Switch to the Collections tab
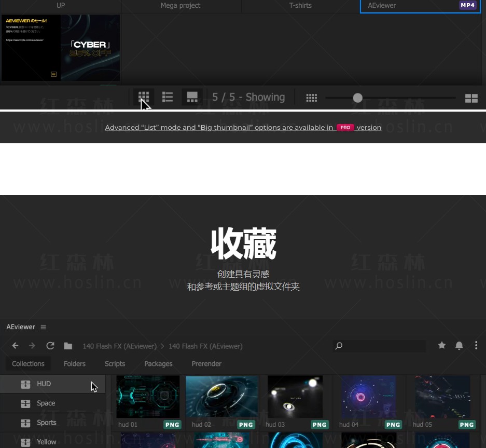This screenshot has height=448, width=486. 28,364
